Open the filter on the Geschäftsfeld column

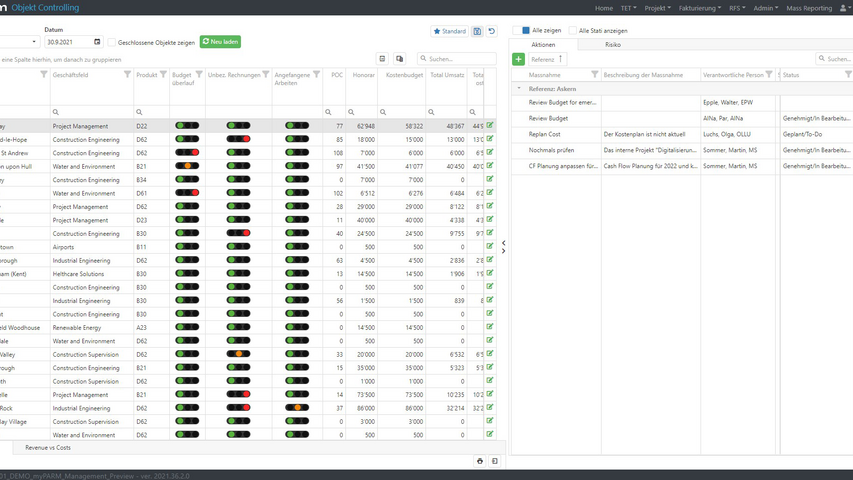pyautogui.click(x=128, y=75)
